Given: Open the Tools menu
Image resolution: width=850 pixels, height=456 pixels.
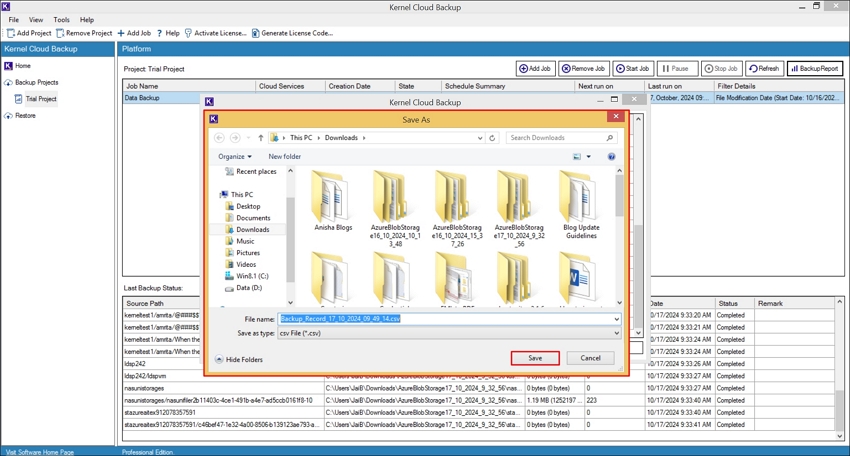Looking at the screenshot, I should [61, 20].
